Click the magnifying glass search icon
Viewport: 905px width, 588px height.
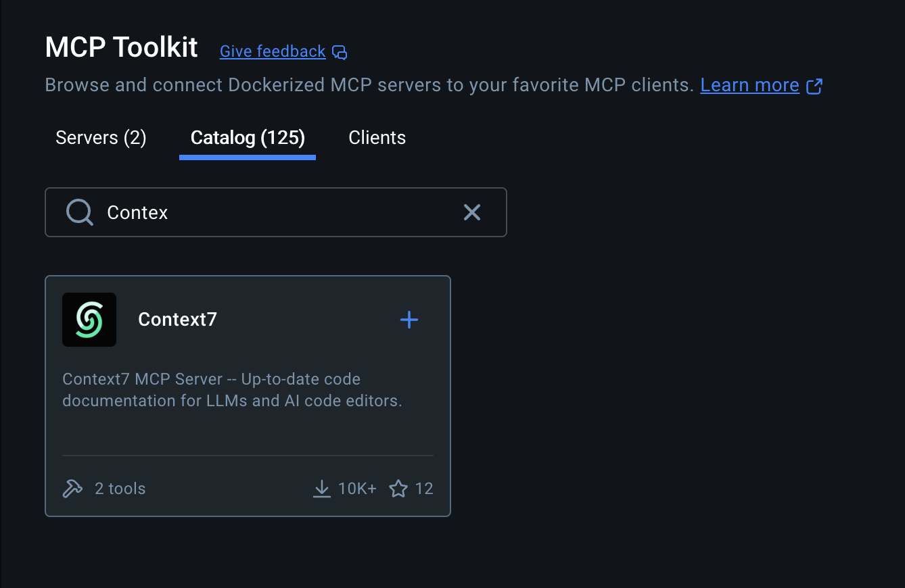click(80, 212)
